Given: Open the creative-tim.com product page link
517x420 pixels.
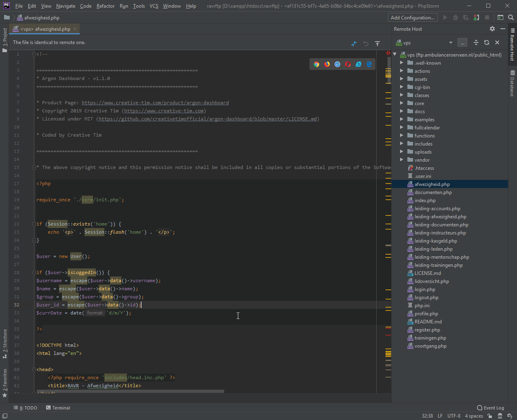Looking at the screenshot, I should [x=155, y=103].
